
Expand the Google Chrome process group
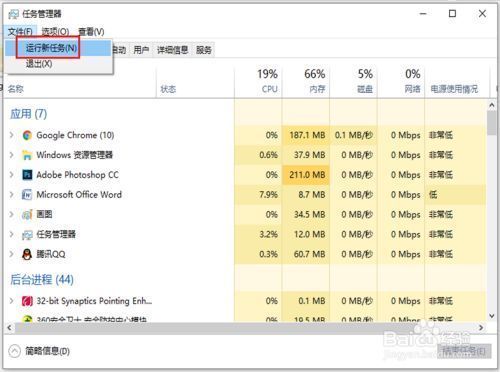[12, 135]
